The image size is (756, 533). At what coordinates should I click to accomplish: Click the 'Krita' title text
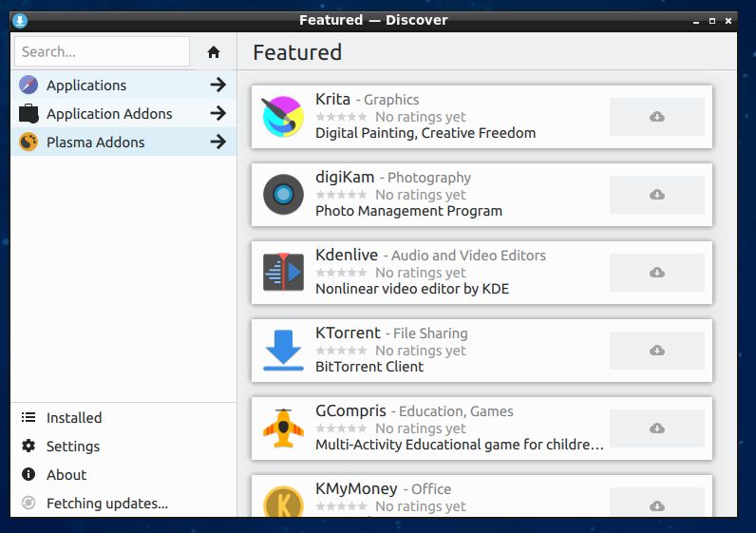pos(332,99)
